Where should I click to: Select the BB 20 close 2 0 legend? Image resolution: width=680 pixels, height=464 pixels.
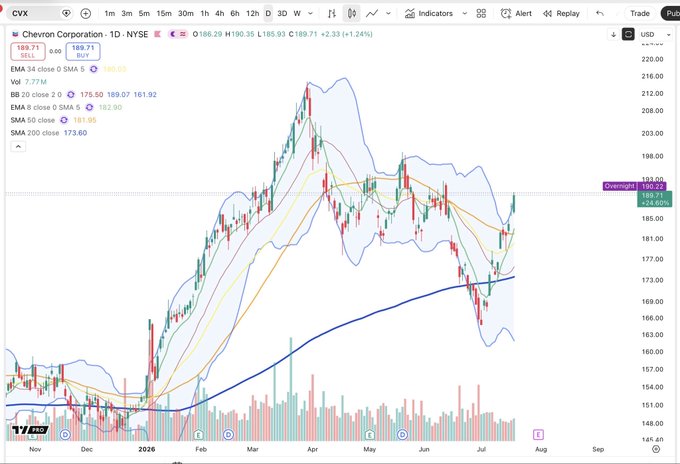click(x=36, y=95)
